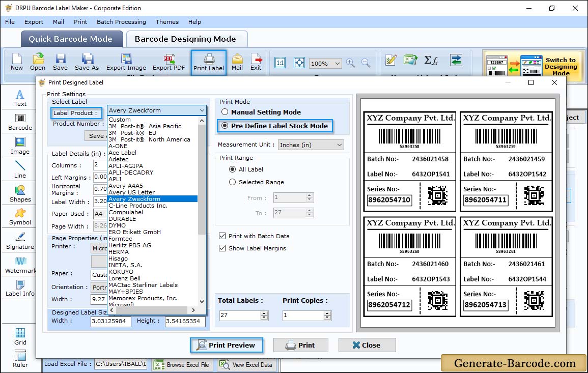The width and height of the screenshot is (588, 373).
Task: Choose Ace Label from the list
Action: point(122,153)
